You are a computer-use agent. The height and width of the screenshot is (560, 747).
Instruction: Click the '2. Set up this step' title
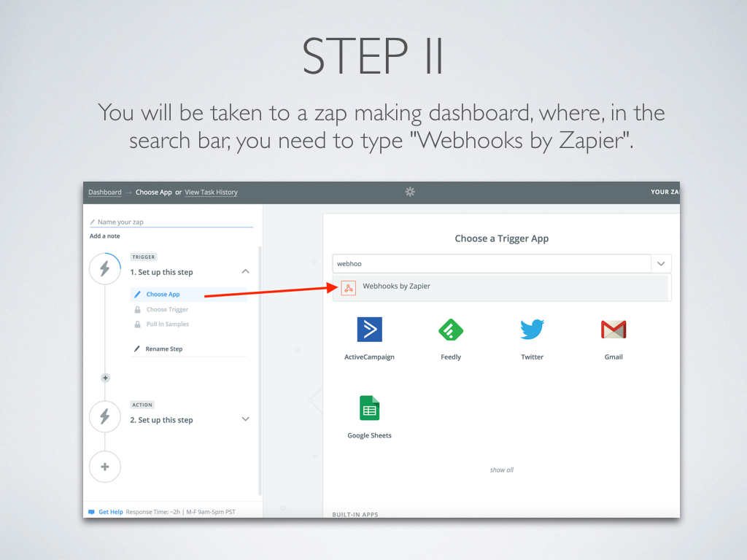tap(161, 420)
